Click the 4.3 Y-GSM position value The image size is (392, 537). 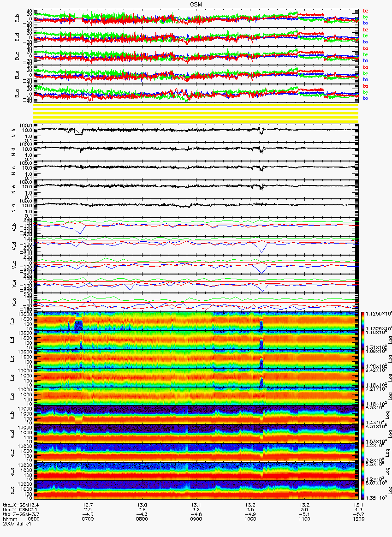click(x=358, y=510)
